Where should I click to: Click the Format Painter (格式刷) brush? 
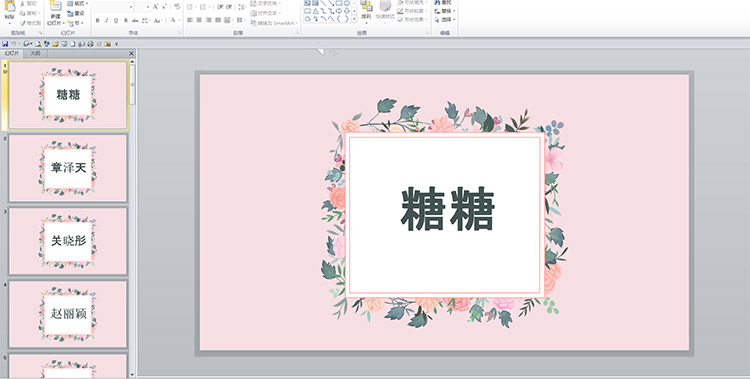[x=31, y=23]
